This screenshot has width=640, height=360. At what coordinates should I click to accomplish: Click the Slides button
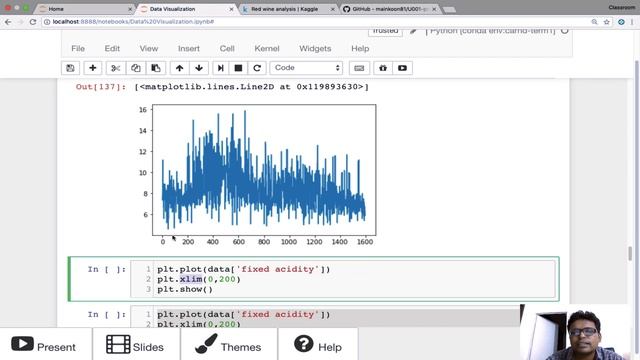tap(136, 345)
